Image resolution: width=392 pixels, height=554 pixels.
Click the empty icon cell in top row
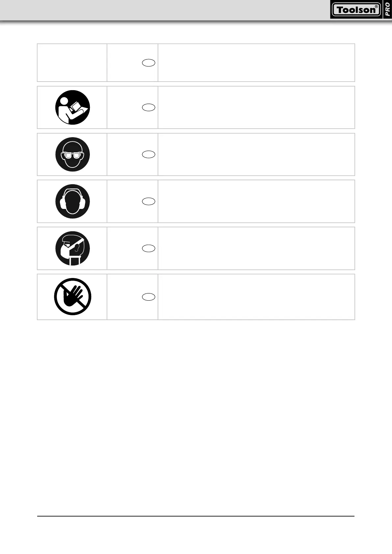72,63
